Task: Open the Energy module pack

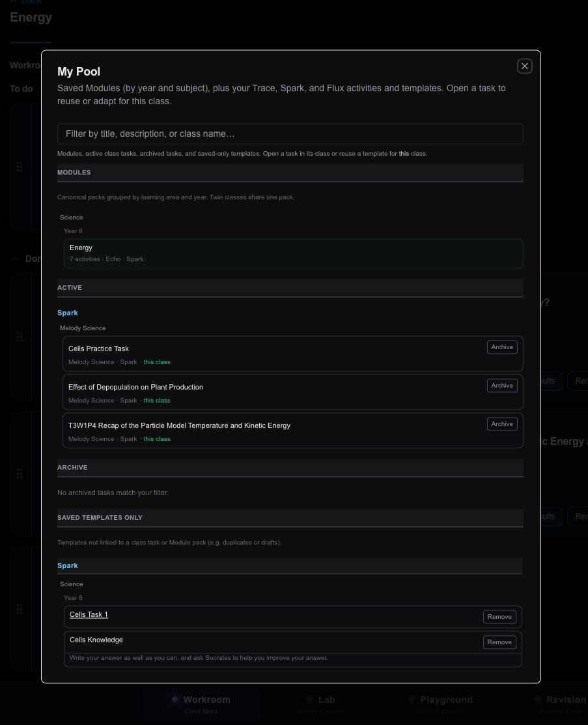Action: 294,253
